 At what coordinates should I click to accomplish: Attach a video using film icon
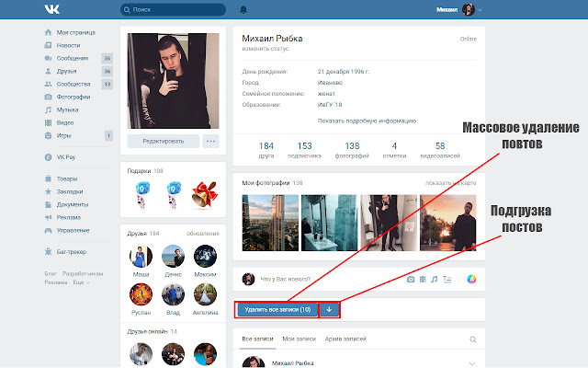pos(423,279)
